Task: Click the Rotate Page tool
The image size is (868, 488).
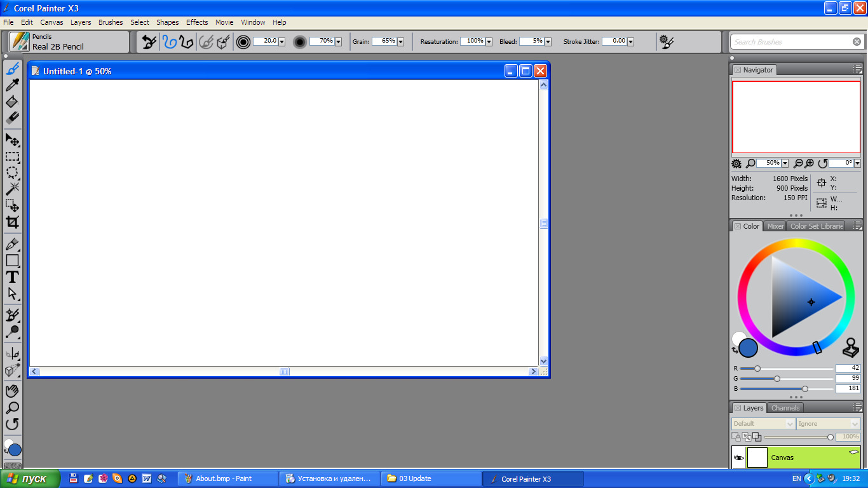Action: tap(12, 424)
